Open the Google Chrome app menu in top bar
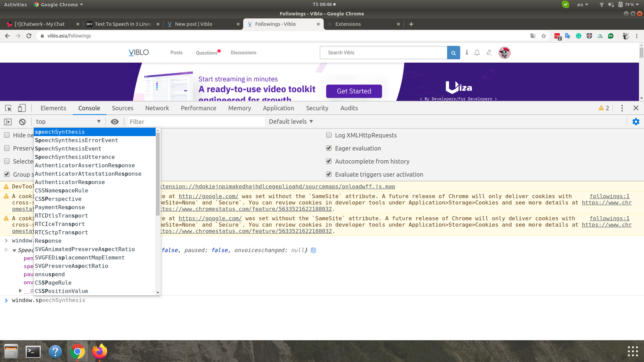644x362 pixels. [59, 5]
